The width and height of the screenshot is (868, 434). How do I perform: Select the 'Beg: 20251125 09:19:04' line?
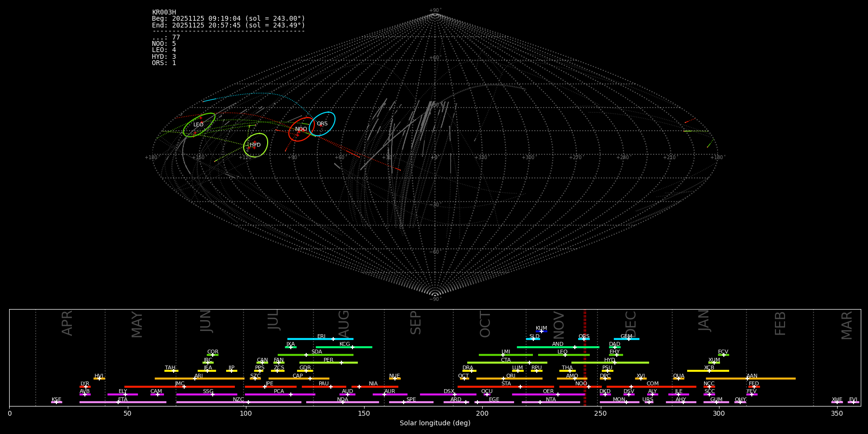click(x=229, y=19)
